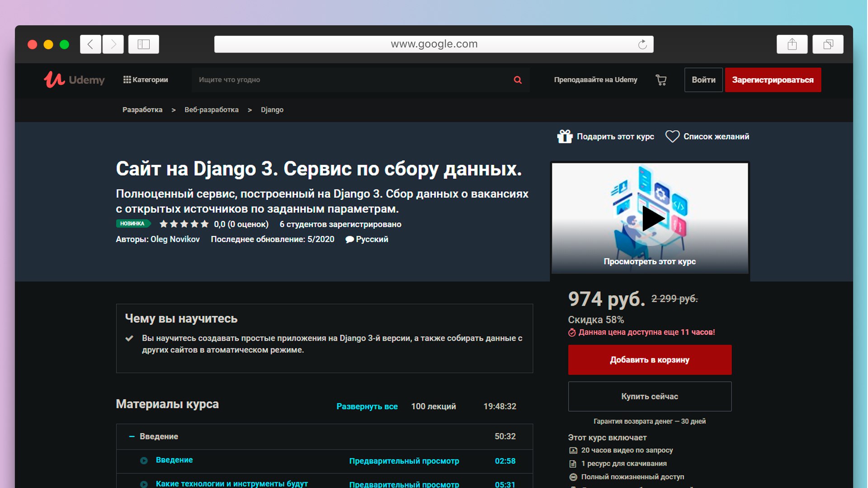Click the red search magnifier icon
This screenshot has height=488, width=868.
(518, 80)
